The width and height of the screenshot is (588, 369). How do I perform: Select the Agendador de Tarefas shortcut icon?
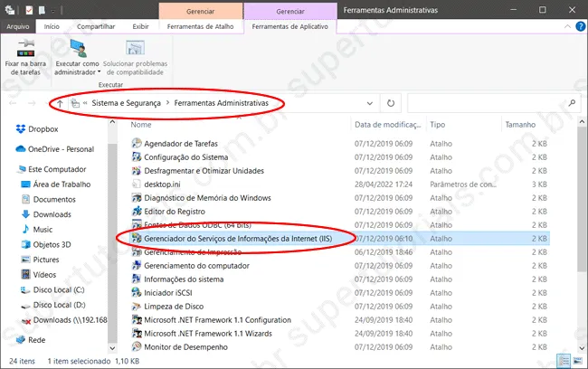[x=137, y=143]
